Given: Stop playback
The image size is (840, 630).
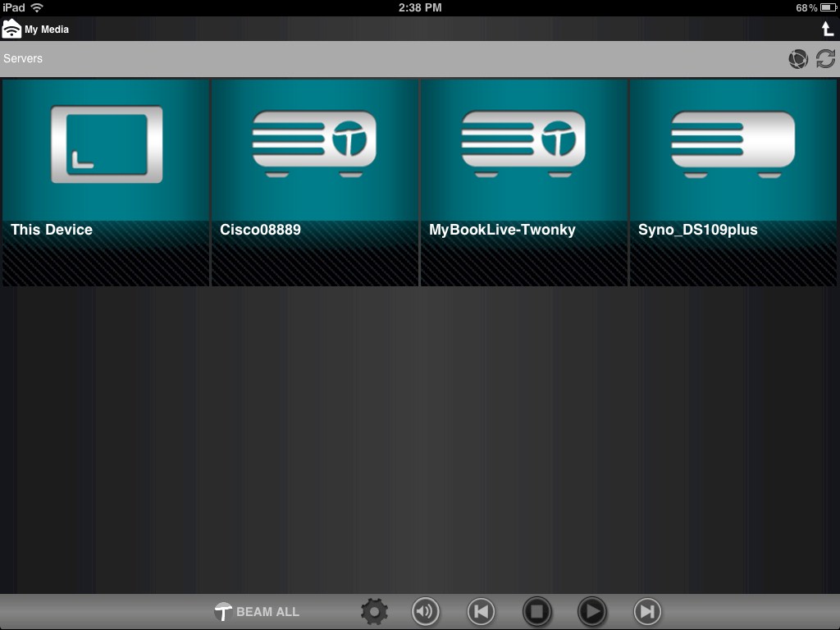Looking at the screenshot, I should pos(536,611).
